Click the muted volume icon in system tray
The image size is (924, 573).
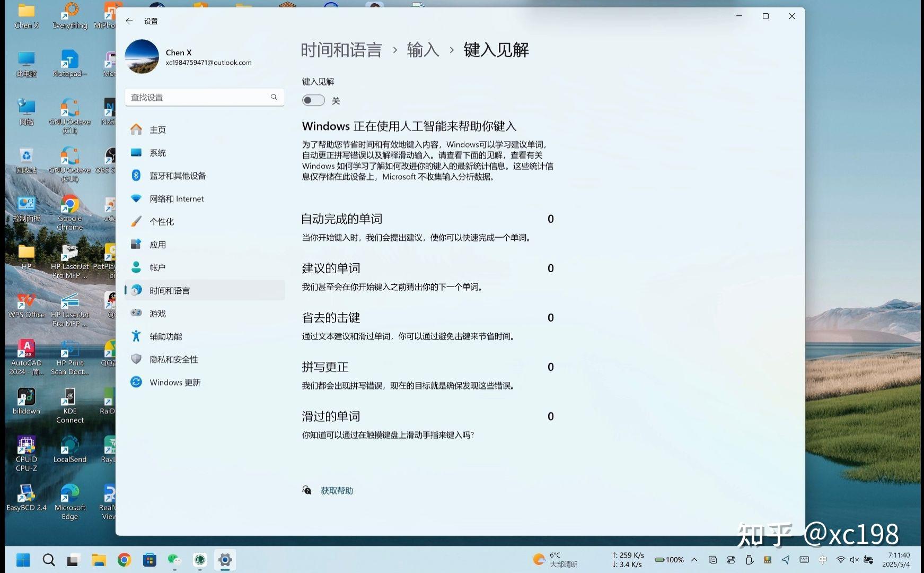pyautogui.click(x=853, y=559)
